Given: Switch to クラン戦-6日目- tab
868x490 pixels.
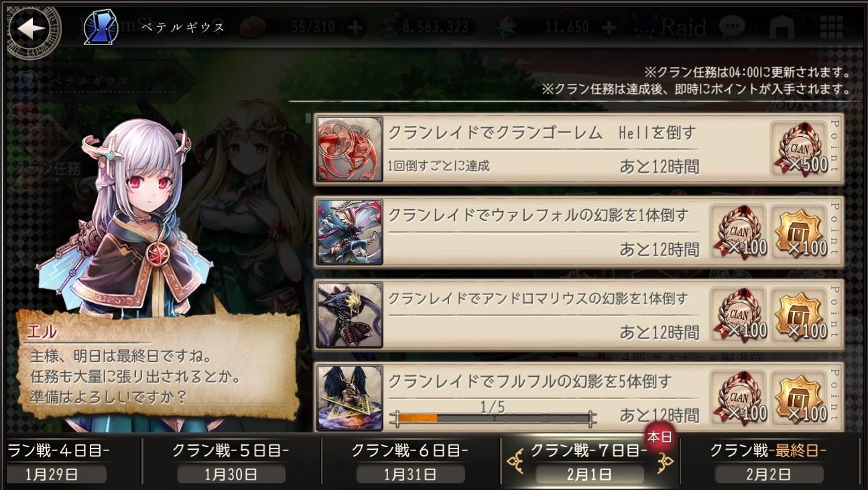Looking at the screenshot, I should 410,463.
